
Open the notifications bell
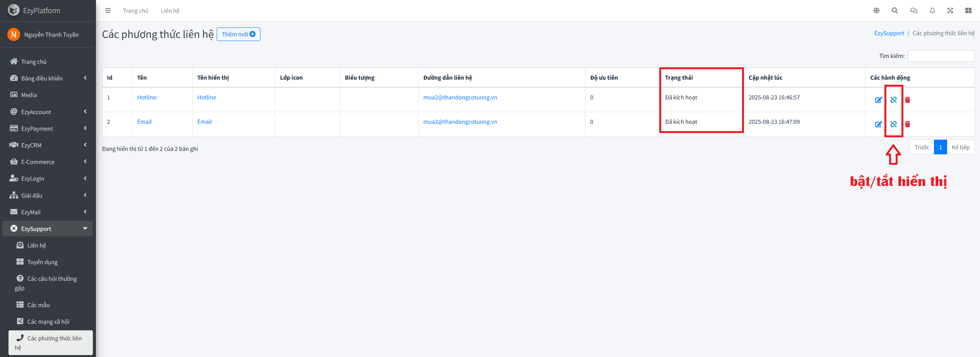(932, 10)
